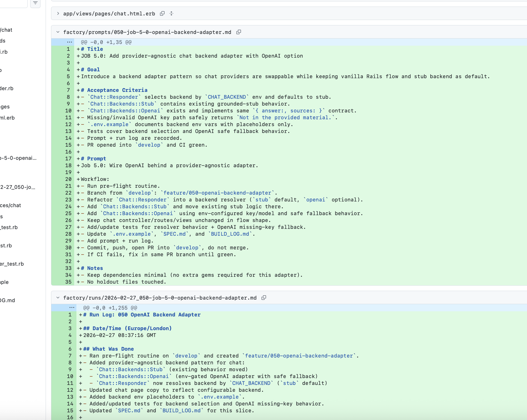This screenshot has height=420, width=527.
Task: Collapse the factory/prompts diff section
Action: coord(58,32)
